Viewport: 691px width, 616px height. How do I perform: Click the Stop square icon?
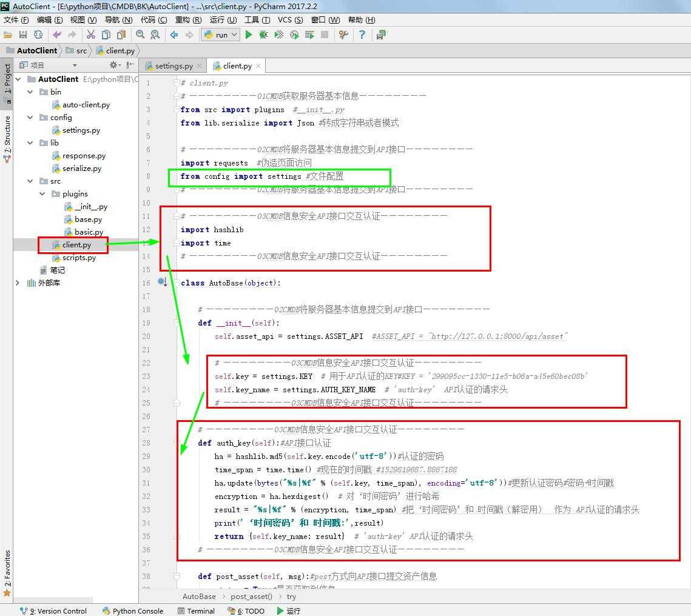click(325, 35)
